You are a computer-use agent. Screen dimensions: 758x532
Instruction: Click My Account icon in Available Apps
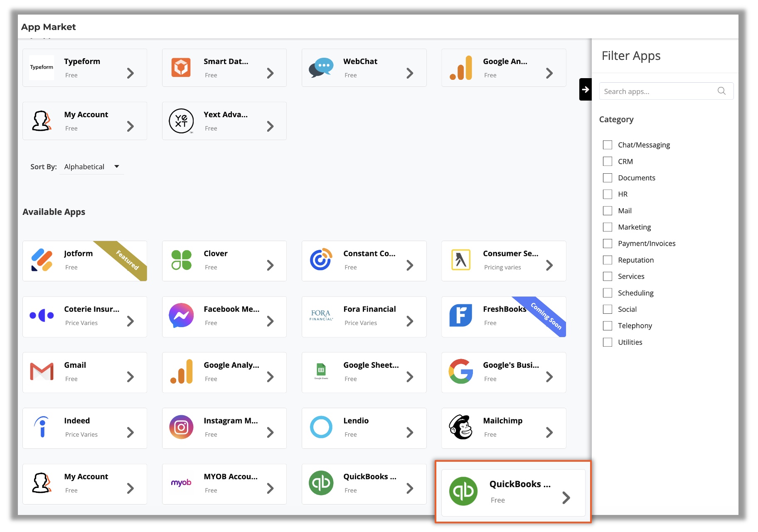[x=42, y=483]
